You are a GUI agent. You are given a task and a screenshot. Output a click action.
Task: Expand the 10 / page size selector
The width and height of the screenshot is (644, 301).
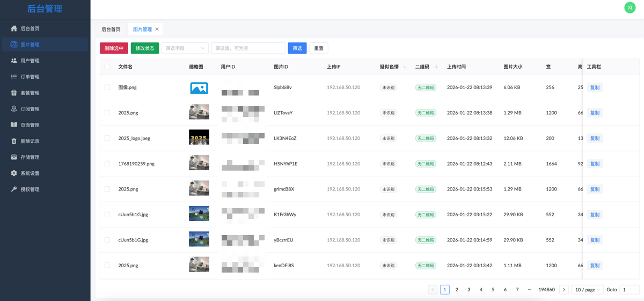(587, 290)
